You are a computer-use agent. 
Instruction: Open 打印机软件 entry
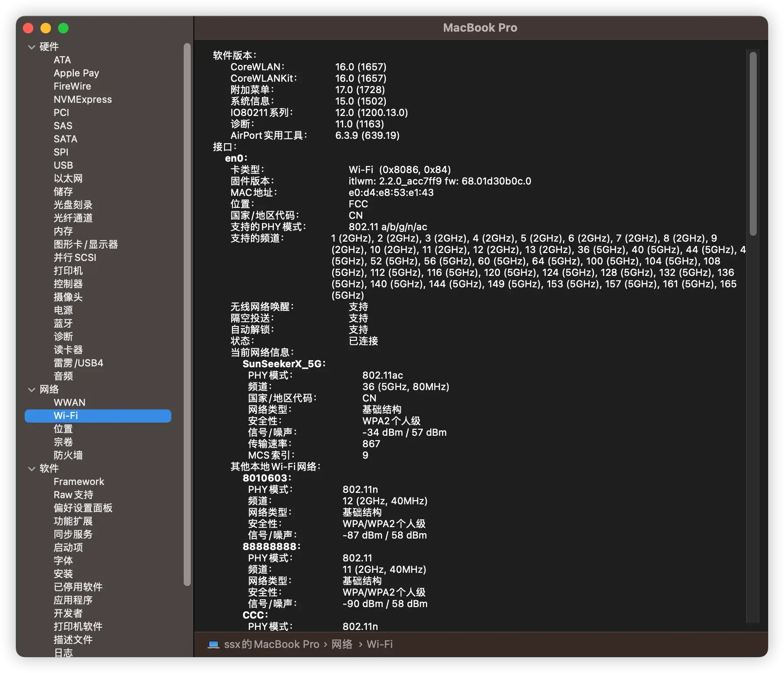(x=78, y=627)
